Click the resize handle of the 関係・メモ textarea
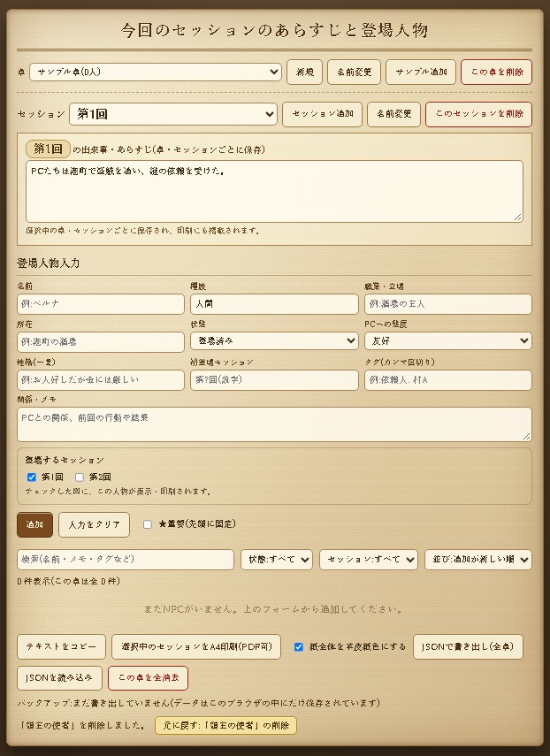Screen dimensions: 550x756 pos(527,437)
